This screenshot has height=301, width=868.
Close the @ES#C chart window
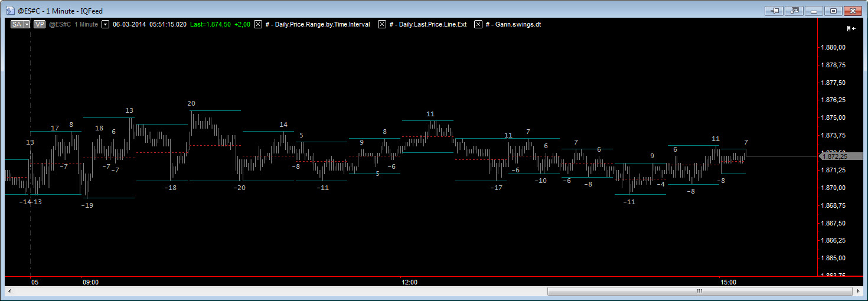pos(853,11)
